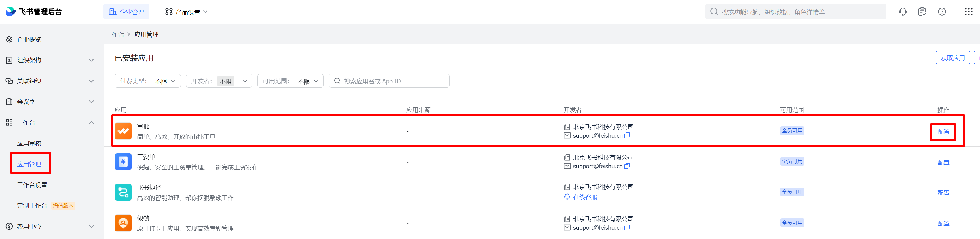Viewport: 980px width, 239px height.
Task: Click 配置 for the 工资单 app
Action: pyautogui.click(x=943, y=162)
